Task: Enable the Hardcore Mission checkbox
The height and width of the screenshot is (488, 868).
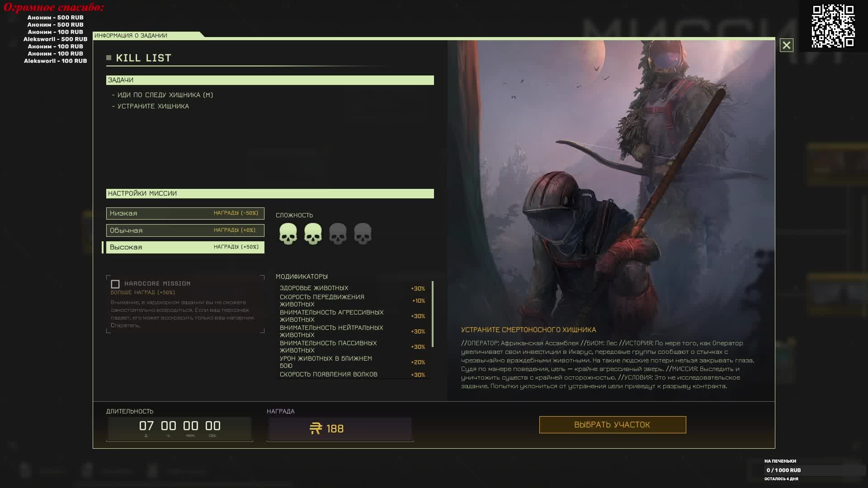Action: tap(115, 284)
